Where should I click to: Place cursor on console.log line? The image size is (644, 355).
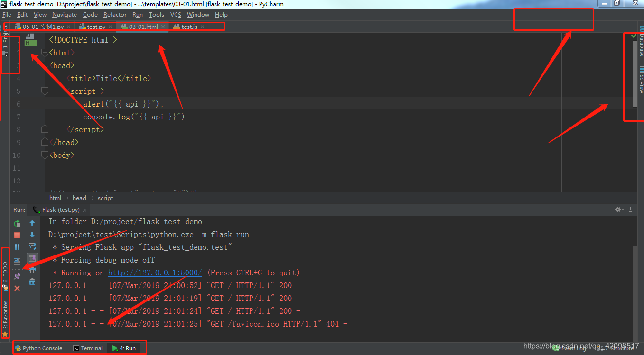coord(133,117)
